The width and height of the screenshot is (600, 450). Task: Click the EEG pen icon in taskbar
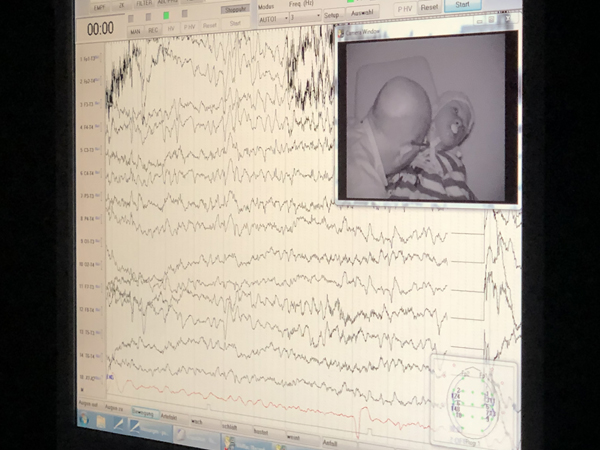[119, 425]
